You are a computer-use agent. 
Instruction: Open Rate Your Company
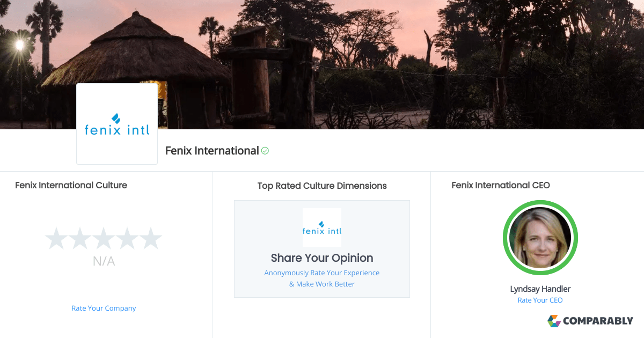click(x=104, y=308)
